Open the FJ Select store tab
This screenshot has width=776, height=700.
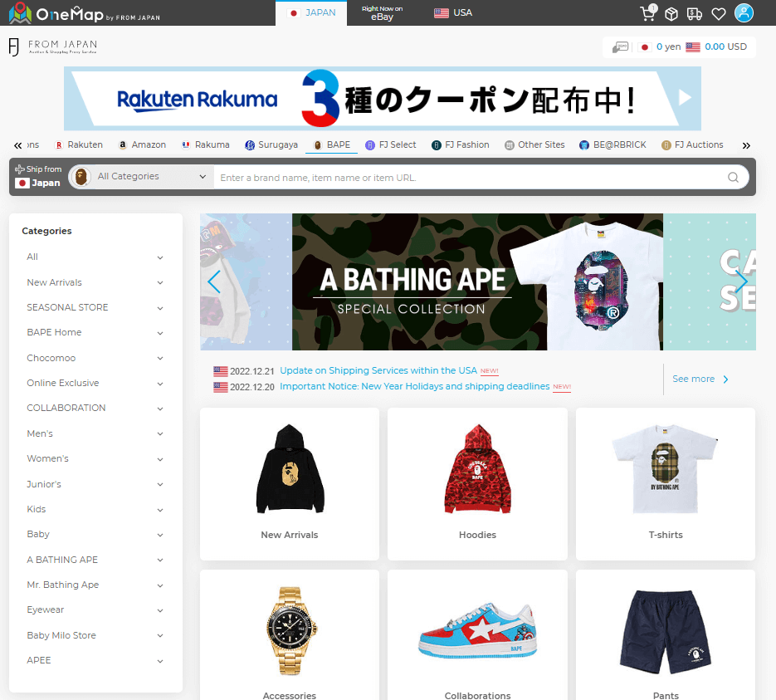(390, 145)
